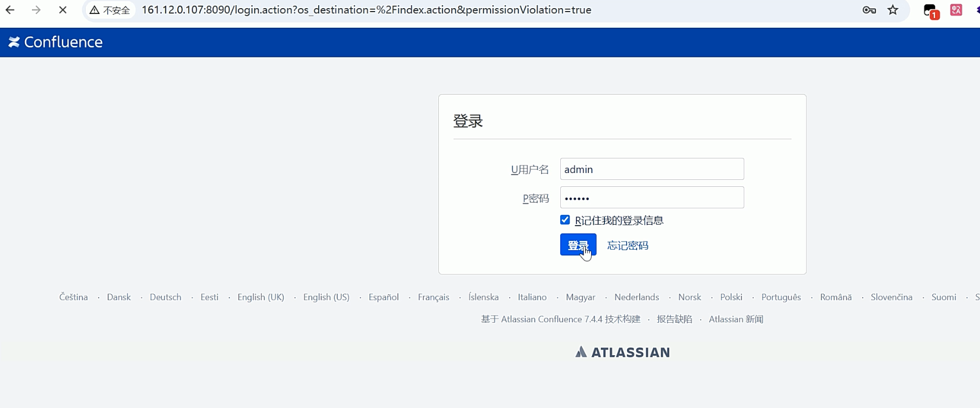
Task: Switch language to English (US)
Action: (x=326, y=297)
